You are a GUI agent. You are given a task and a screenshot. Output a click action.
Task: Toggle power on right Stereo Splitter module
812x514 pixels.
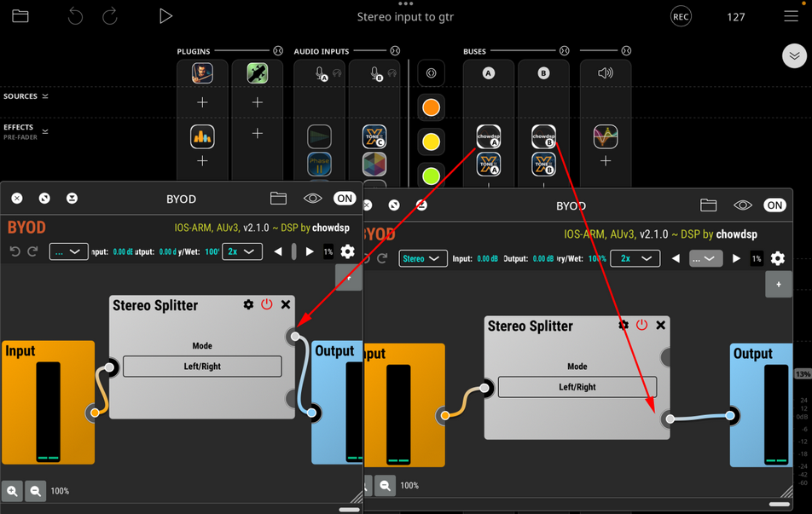coord(641,325)
